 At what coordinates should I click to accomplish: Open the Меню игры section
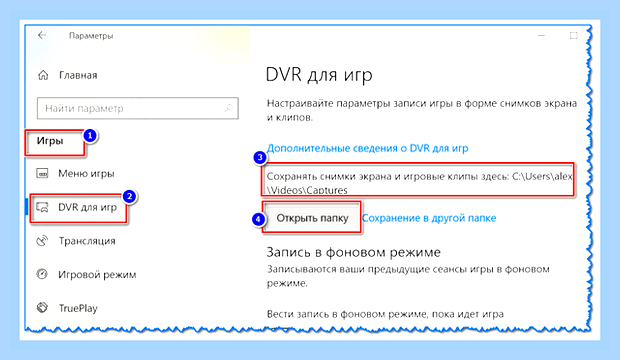86,174
